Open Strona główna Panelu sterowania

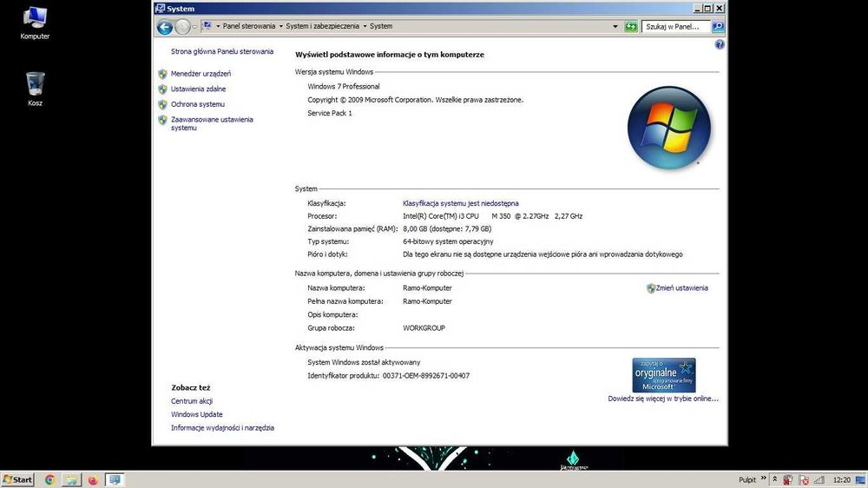point(222,51)
